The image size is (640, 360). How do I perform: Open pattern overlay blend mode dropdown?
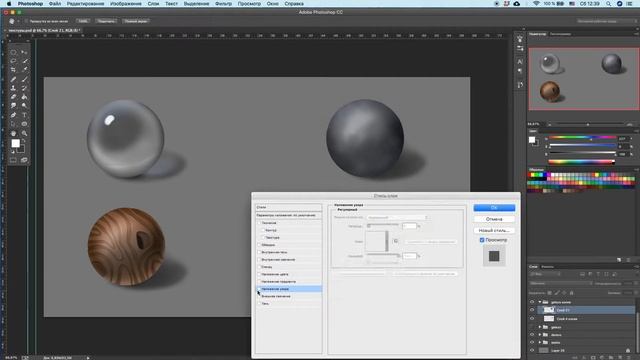397,218
